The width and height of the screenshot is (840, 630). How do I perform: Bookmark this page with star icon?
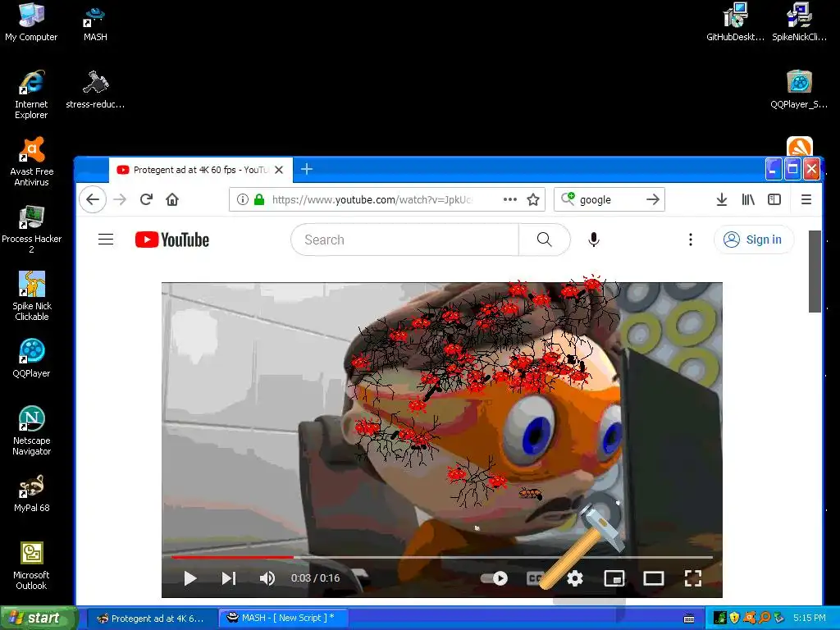click(533, 200)
